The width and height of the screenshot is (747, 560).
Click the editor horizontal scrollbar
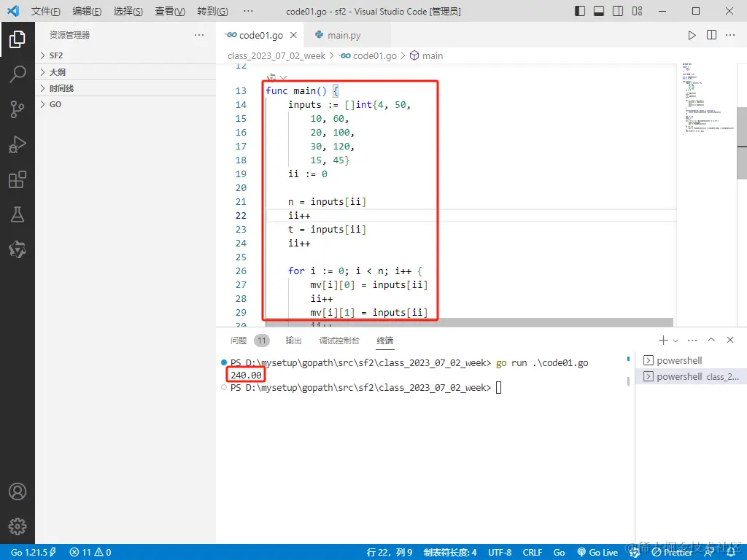point(469,322)
